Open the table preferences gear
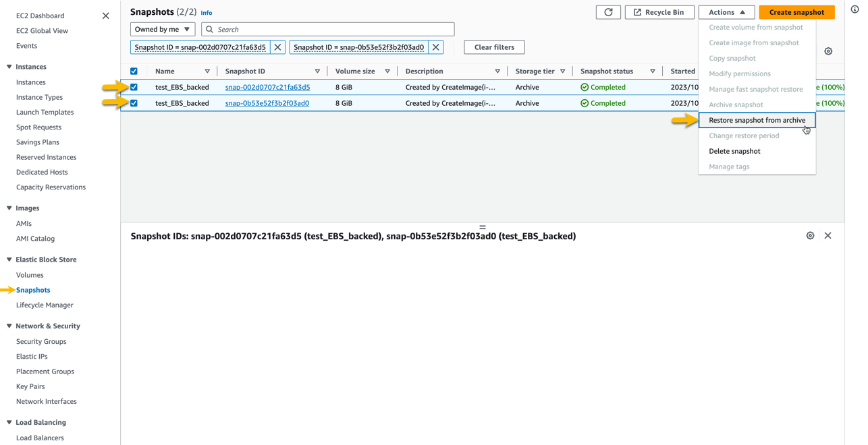 [x=829, y=51]
